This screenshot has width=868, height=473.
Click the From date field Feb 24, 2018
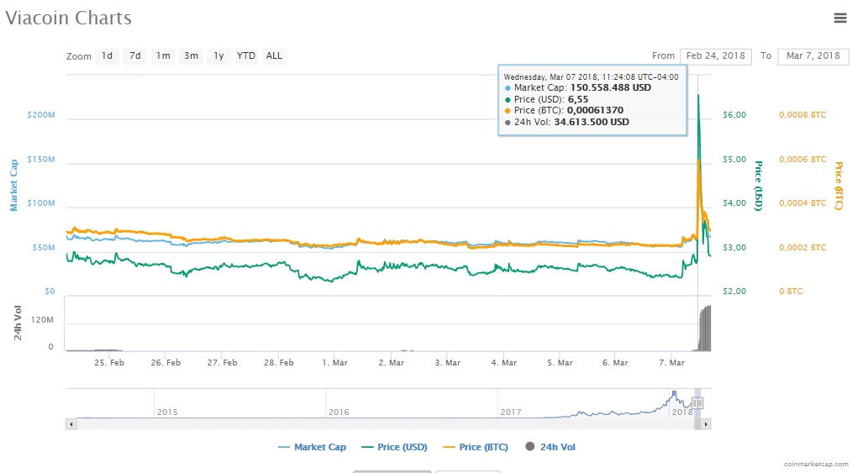coord(716,56)
